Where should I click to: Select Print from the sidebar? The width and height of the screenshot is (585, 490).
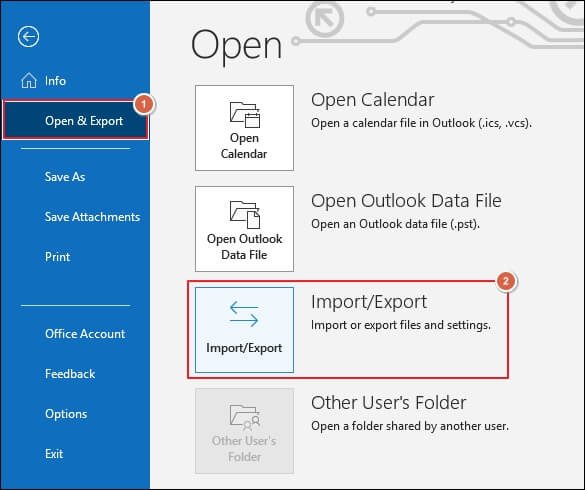(57, 256)
